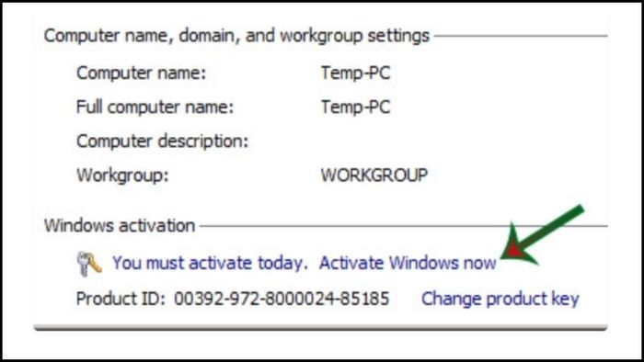644x362 pixels.
Task: Click the Temp-PC value beside Full computer name
Action: [355, 107]
